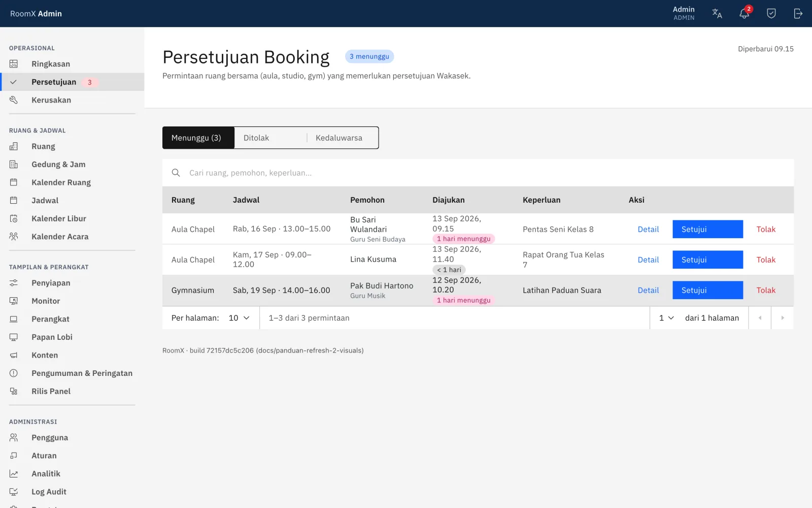Go to next page arrow
The width and height of the screenshot is (812, 508).
tap(783, 318)
